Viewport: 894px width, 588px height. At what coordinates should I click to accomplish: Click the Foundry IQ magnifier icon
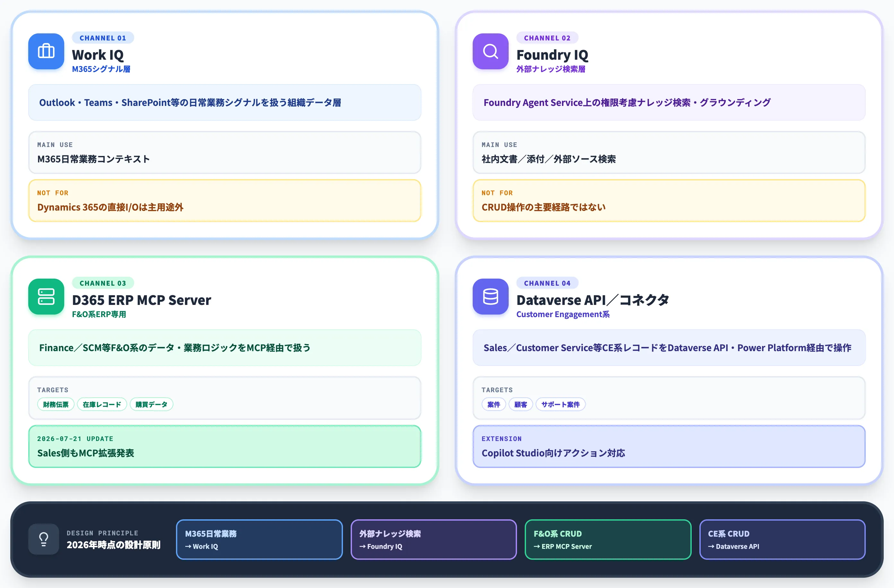coord(491,51)
